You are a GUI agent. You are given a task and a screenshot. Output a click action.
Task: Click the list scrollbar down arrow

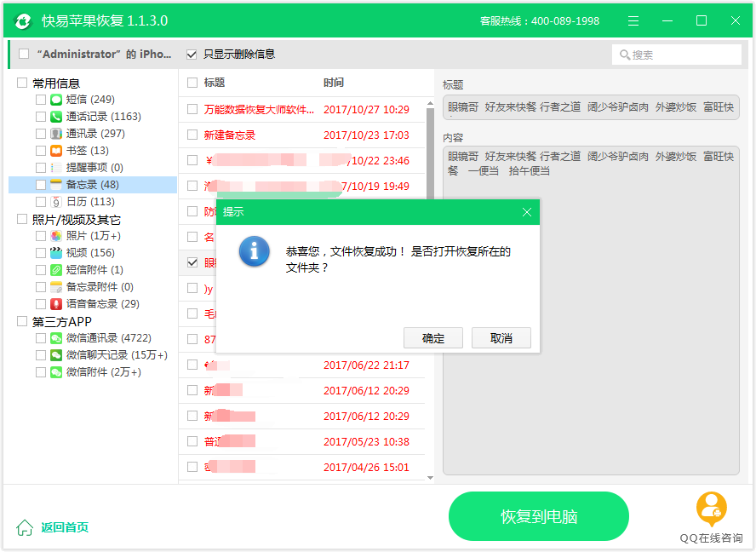(x=430, y=478)
